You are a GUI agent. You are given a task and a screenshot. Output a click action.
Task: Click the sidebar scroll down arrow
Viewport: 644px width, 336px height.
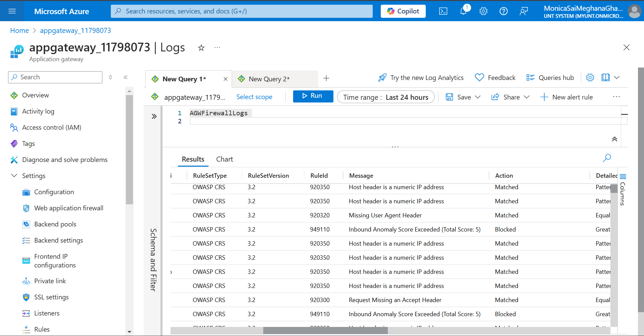pos(129,332)
